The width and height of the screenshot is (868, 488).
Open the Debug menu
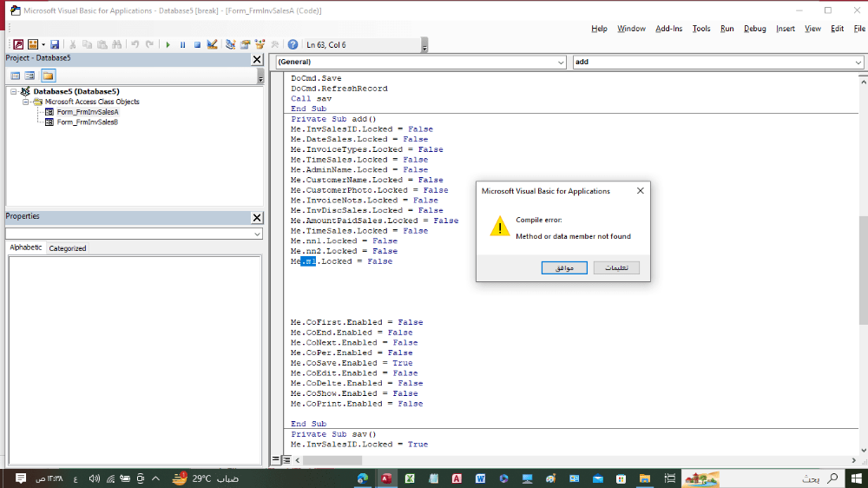[754, 29]
